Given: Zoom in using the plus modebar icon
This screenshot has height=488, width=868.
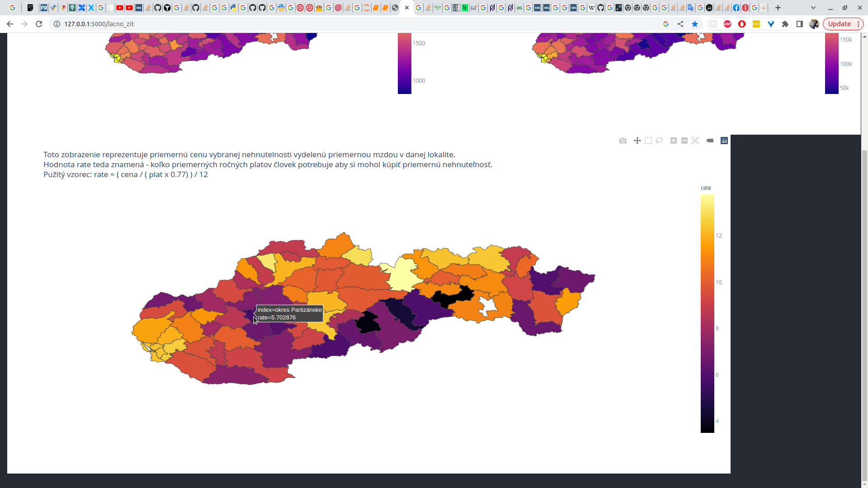Looking at the screenshot, I should pos(674,141).
